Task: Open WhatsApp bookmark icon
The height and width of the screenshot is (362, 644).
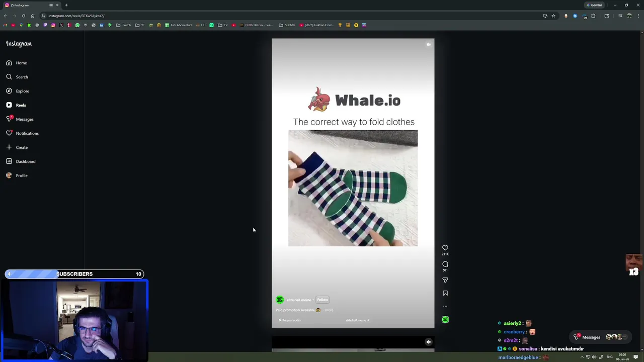Action: pos(77,25)
